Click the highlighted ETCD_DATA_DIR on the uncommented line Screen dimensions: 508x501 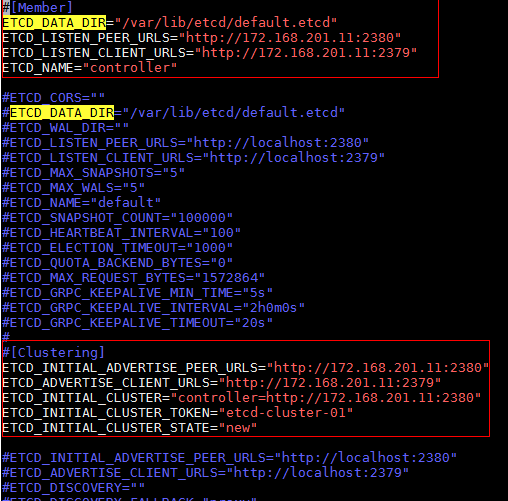(54, 23)
